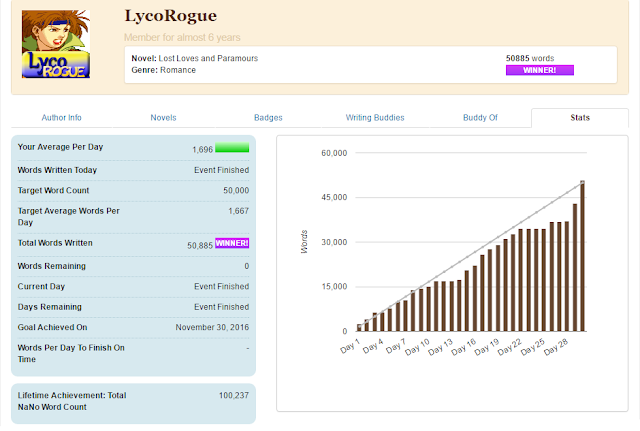The width and height of the screenshot is (640, 431).
Task: Click the average value '1,696'
Action: click(202, 150)
